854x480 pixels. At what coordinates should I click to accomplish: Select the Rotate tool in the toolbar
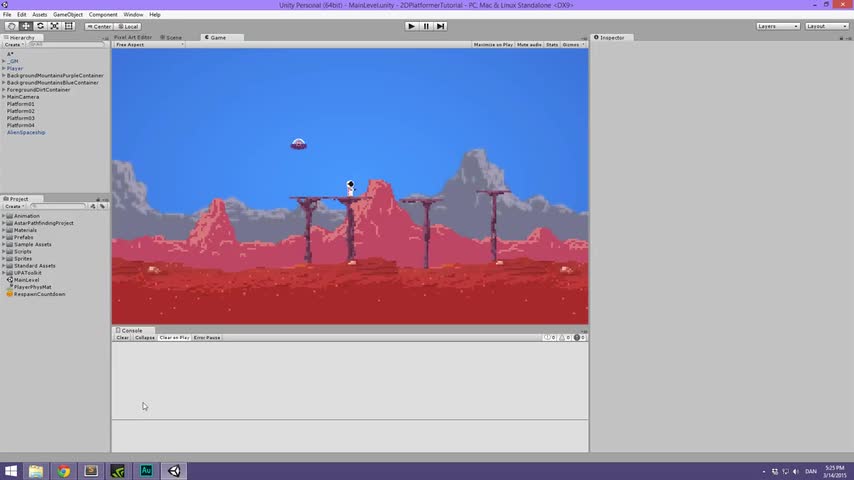pyautogui.click(x=40, y=26)
